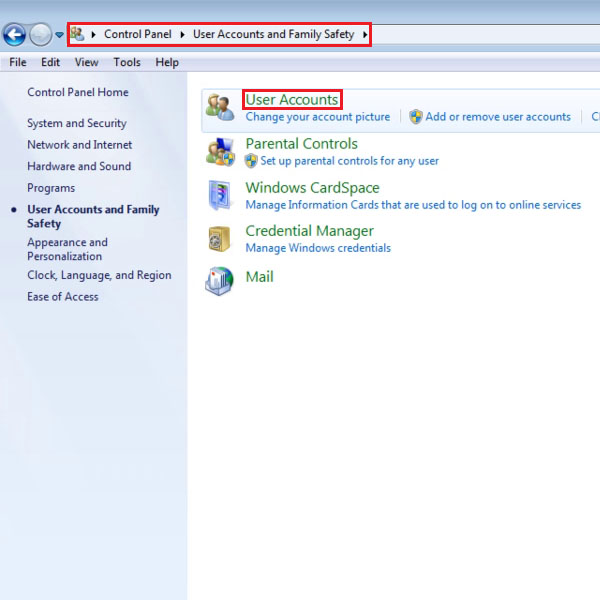This screenshot has width=600, height=600.
Task: Click the Windows CardSpace icon
Action: (x=220, y=195)
